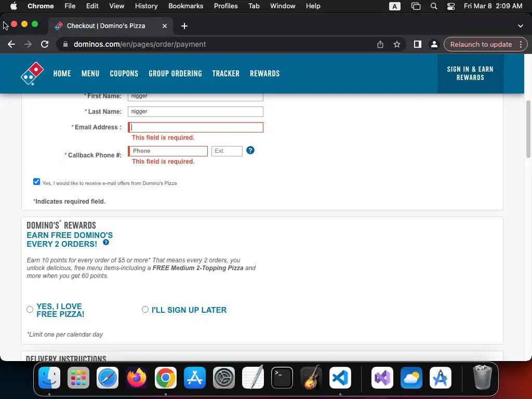This screenshot has width=532, height=399.
Task: Open the History menu
Action: pyautogui.click(x=146, y=6)
